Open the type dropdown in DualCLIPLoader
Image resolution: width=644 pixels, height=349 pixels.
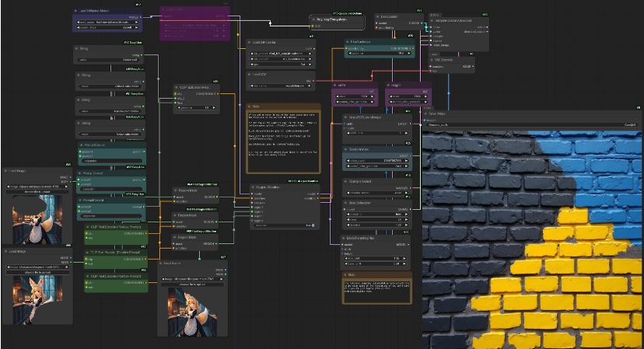[282, 63]
